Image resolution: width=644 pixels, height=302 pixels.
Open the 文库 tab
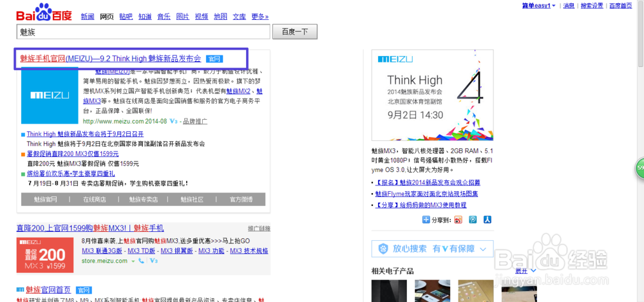240,17
